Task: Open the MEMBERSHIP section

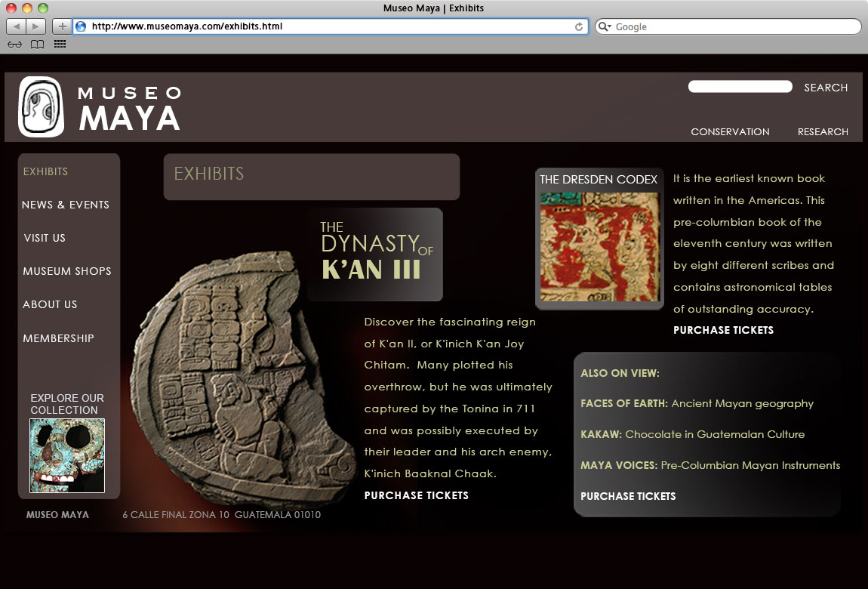Action: point(58,338)
